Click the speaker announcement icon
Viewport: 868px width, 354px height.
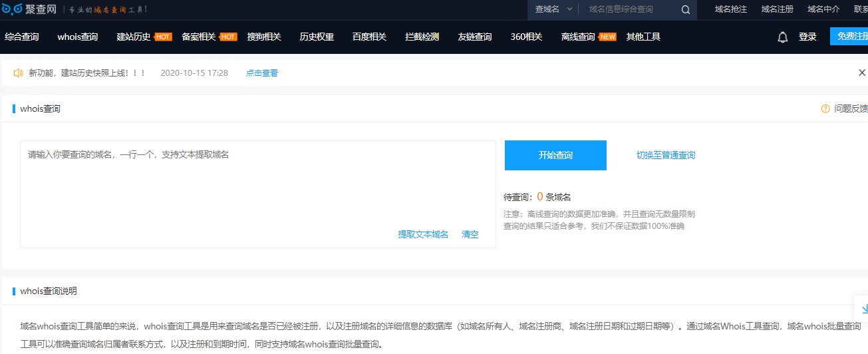tap(18, 73)
